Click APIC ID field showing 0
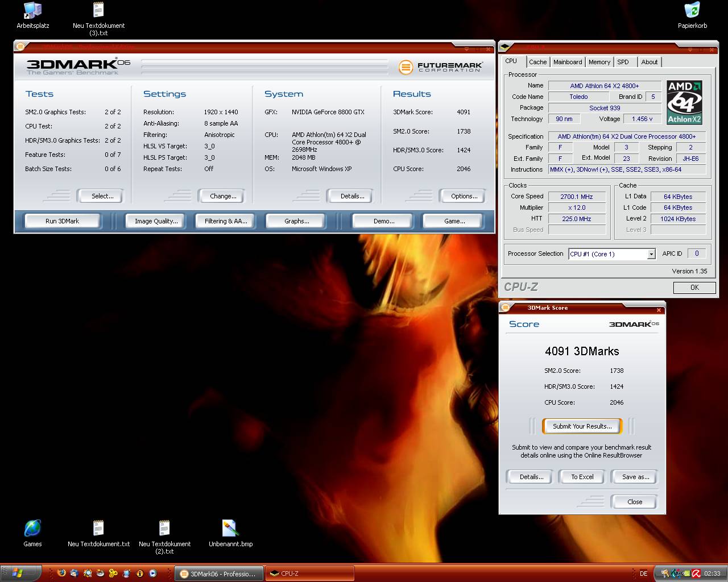 (697, 253)
